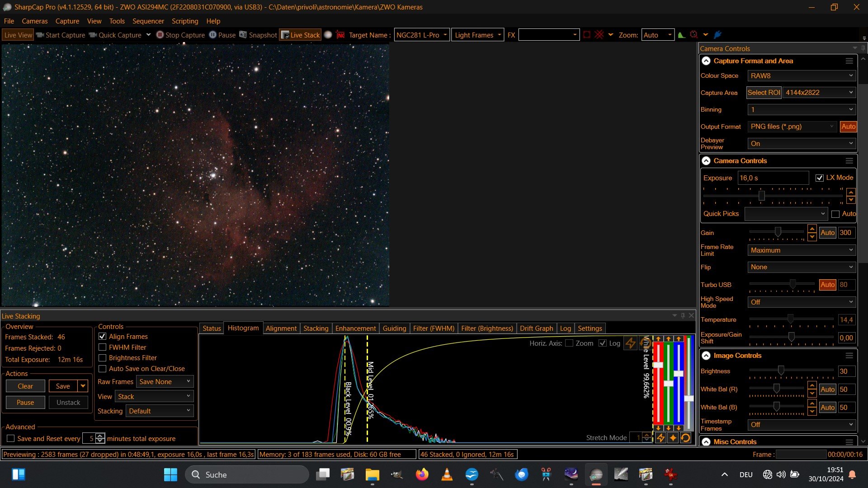Click the Gain Auto button
Image resolution: width=868 pixels, height=488 pixels.
pos(827,233)
